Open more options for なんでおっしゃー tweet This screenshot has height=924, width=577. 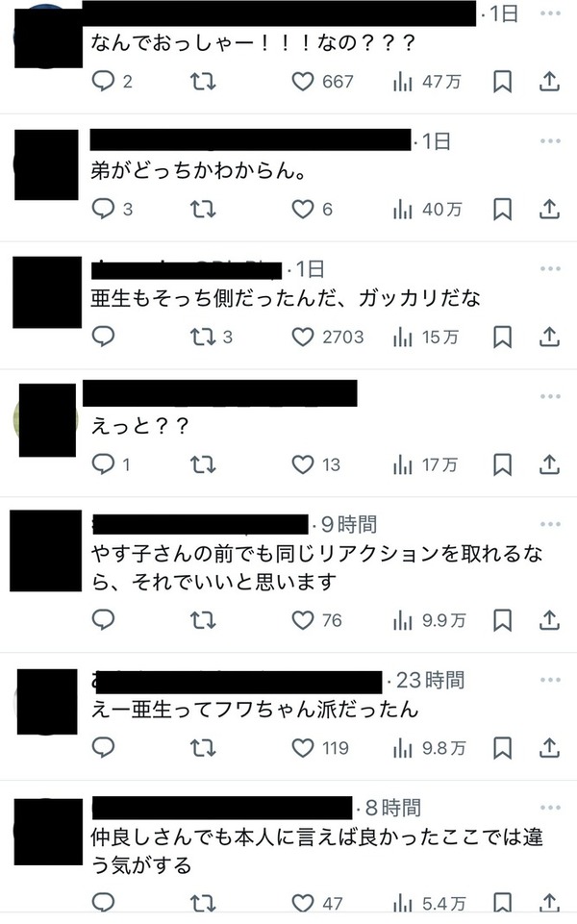pyautogui.click(x=550, y=12)
